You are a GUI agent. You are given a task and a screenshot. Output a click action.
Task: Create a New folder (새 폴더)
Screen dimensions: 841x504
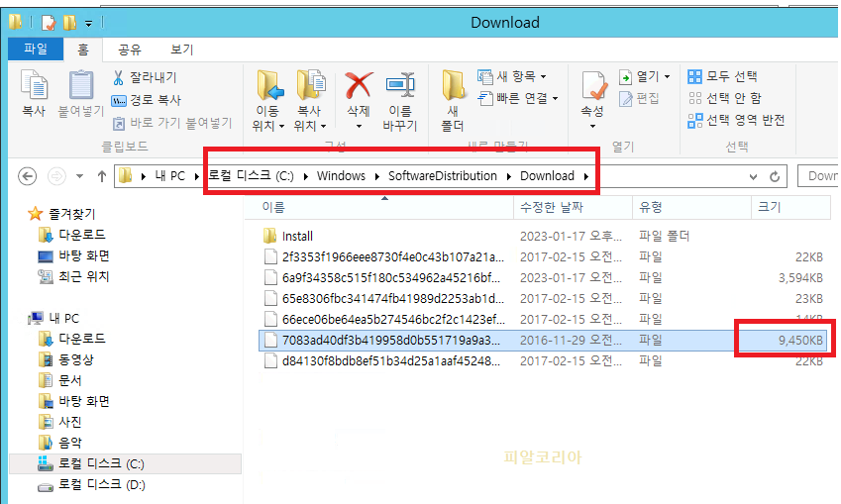coord(454,100)
